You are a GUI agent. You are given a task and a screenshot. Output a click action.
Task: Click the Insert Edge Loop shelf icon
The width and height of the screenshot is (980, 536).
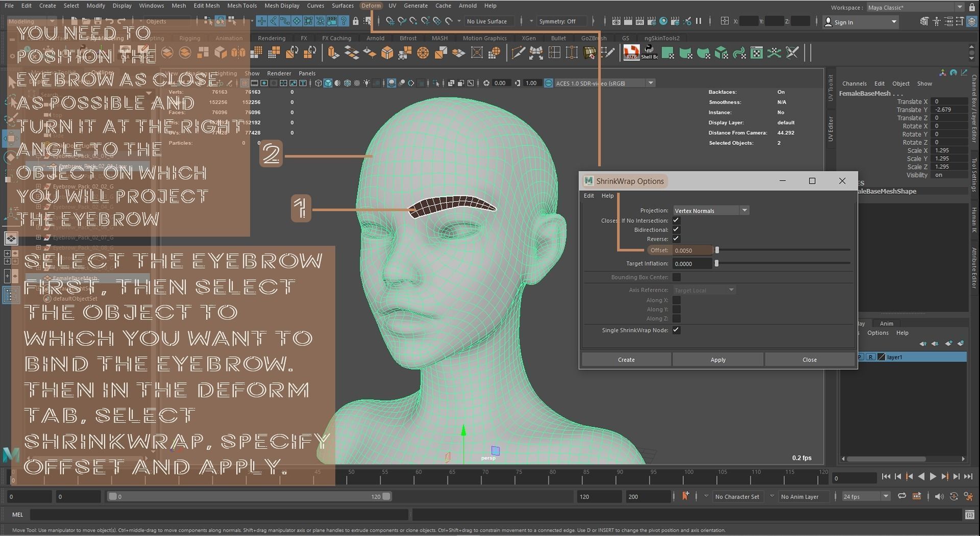[554, 53]
